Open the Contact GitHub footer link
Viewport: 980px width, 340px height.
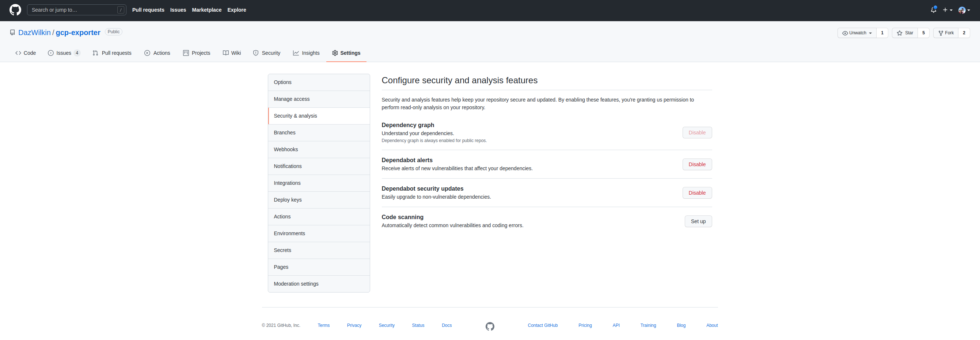tap(543, 325)
